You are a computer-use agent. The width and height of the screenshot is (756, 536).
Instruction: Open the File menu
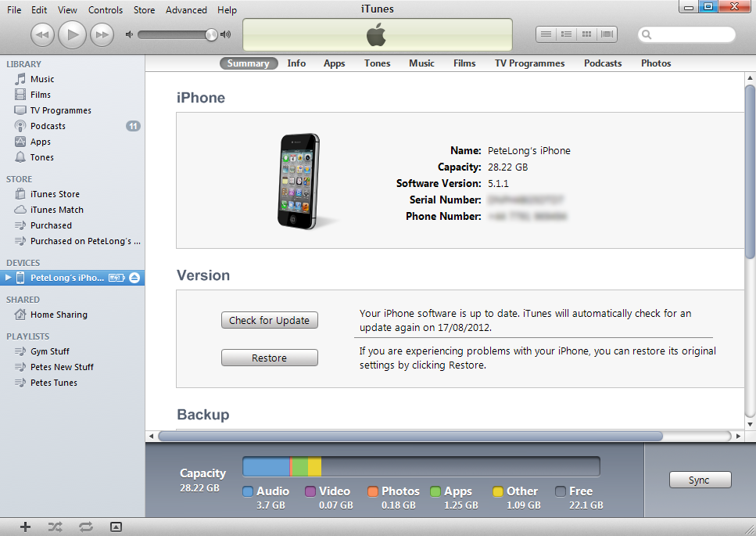[x=14, y=9]
